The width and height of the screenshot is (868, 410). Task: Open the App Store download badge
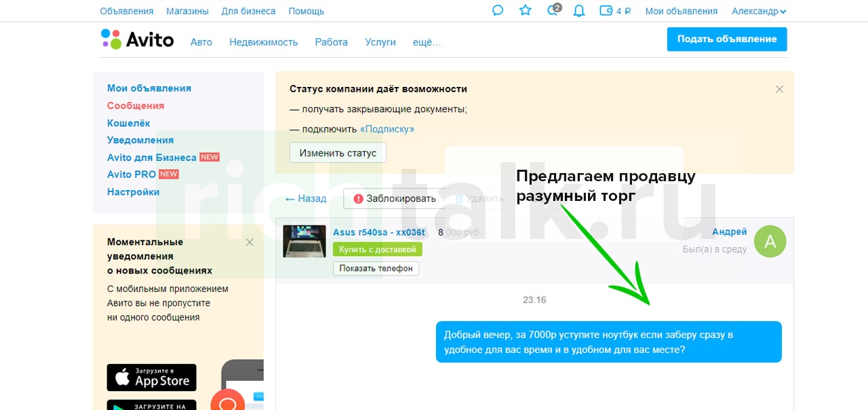tap(152, 377)
